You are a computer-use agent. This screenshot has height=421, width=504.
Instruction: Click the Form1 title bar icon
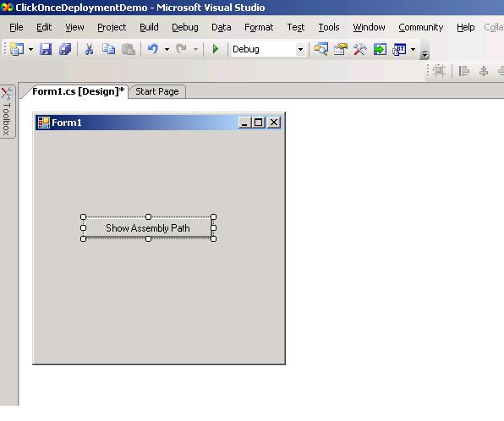[44, 123]
